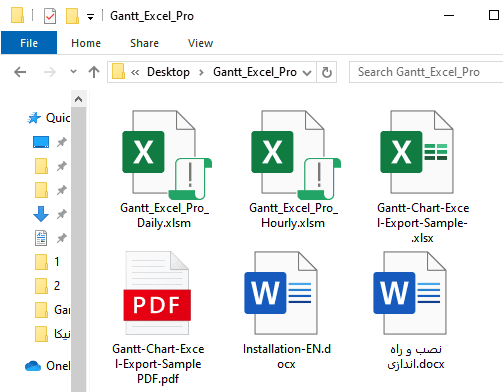Expand the breadcrumb arrow after Desktop
This screenshot has width=503, height=392.
click(201, 72)
